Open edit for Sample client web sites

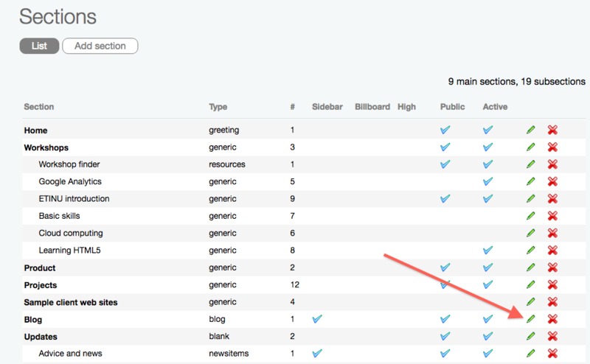tap(530, 301)
